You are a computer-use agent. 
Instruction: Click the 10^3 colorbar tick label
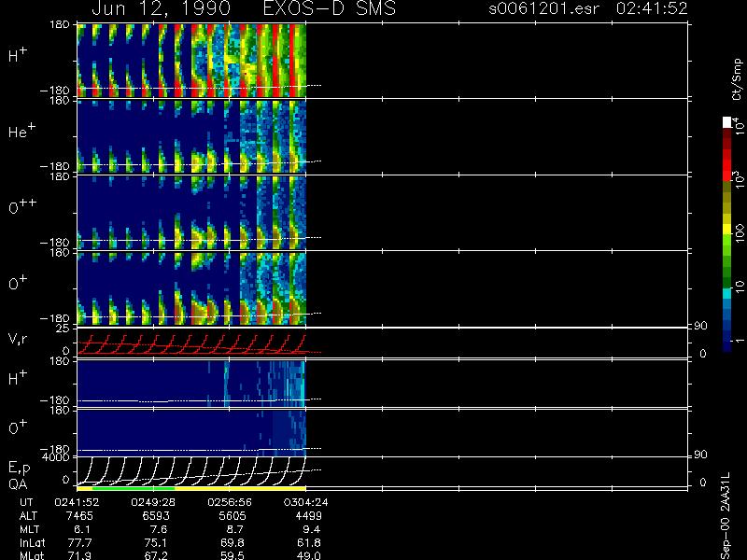click(738, 180)
